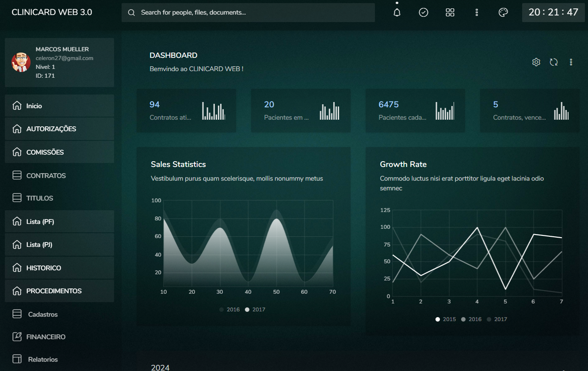This screenshot has width=588, height=371.
Task: Toggle the 2016 series in Growth Rate
Action: 471,319
